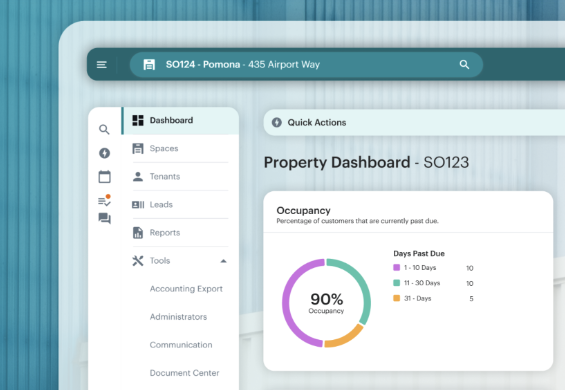Open the Reports section
Screen dimensions: 565x390
pyautogui.click(x=181, y=233)
